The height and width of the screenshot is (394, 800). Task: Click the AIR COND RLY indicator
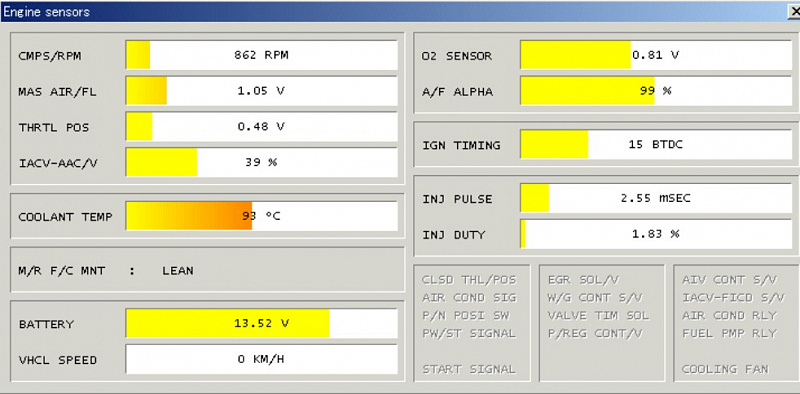pos(730,315)
